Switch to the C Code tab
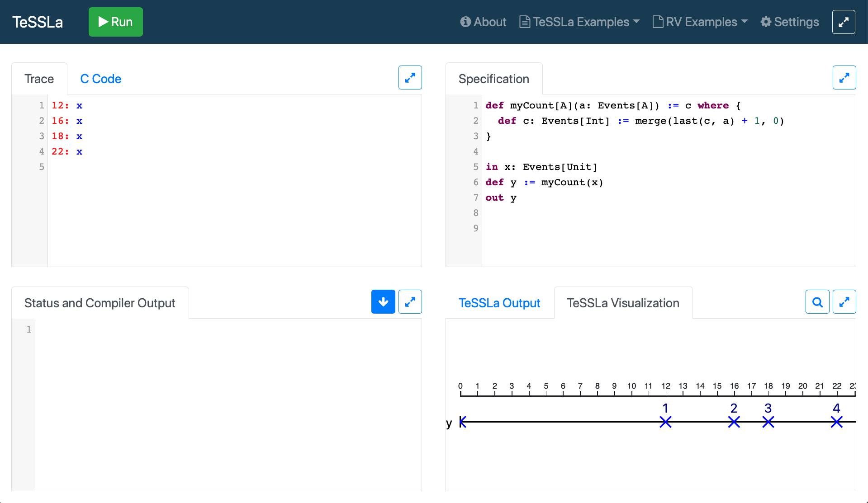 pos(100,79)
